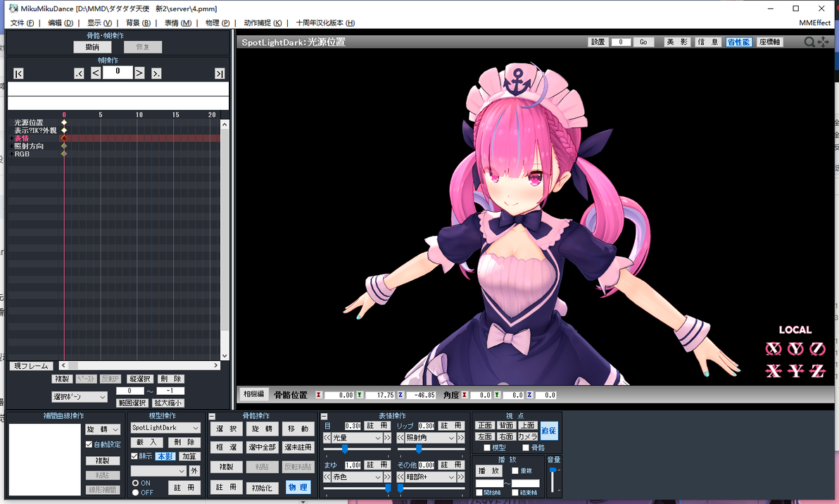Image resolution: width=839 pixels, height=504 pixels.
Task: Step to previous frame arrow
Action: [x=96, y=73]
